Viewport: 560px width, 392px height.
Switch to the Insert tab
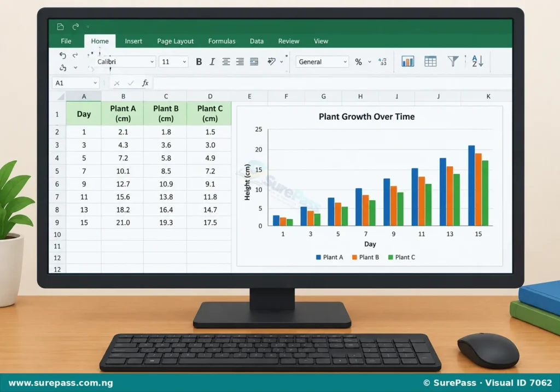pyautogui.click(x=133, y=41)
